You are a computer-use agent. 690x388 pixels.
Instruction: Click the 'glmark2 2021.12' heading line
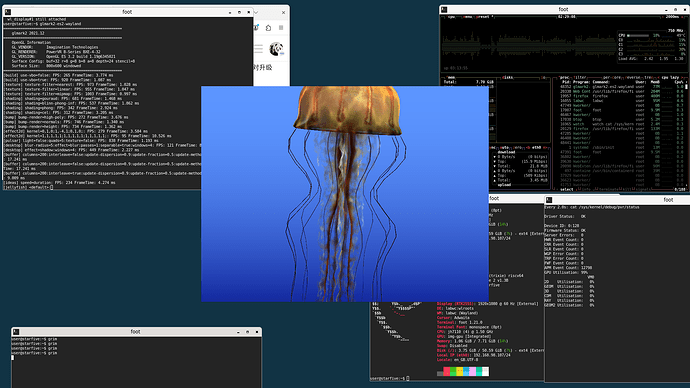coord(28,33)
